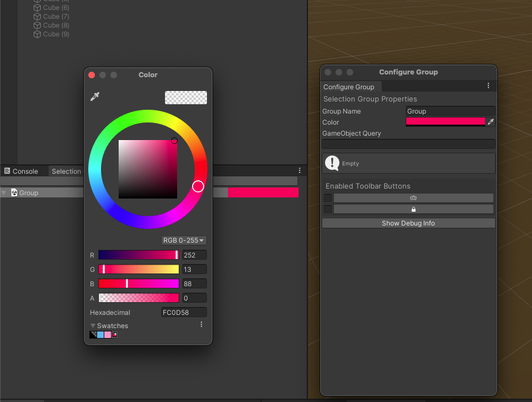The image size is (532, 402).
Task: Enable the checkbox beside the lock toolbar button
Action: pyautogui.click(x=328, y=208)
